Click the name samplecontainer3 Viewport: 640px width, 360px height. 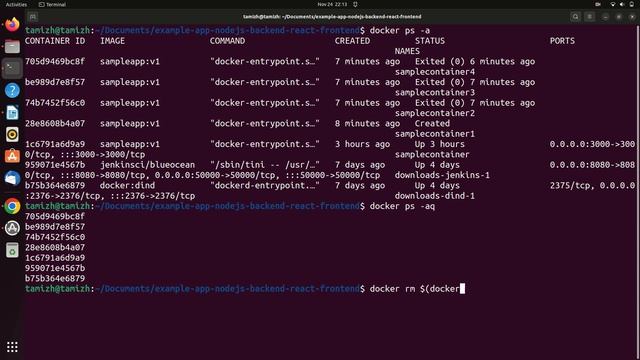[x=435, y=93]
